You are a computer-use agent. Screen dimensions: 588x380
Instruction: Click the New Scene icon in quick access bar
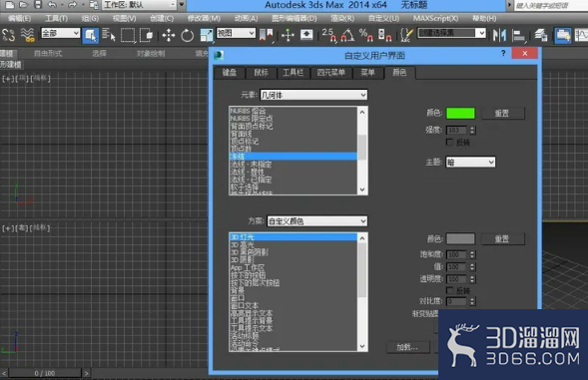pos(9,5)
